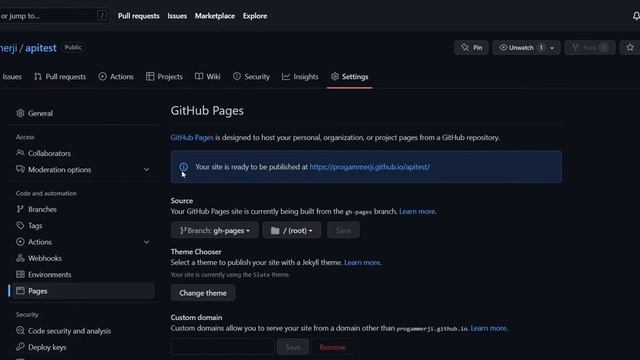Expand the sidebar Actions chevron
The width and height of the screenshot is (640, 360).
click(x=146, y=242)
